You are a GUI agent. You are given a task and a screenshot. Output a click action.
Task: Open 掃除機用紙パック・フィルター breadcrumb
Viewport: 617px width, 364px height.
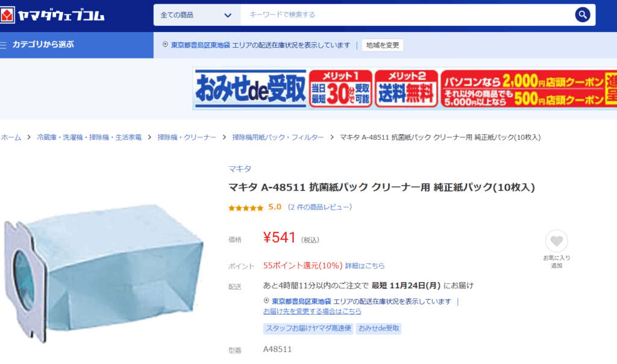pyautogui.click(x=278, y=137)
